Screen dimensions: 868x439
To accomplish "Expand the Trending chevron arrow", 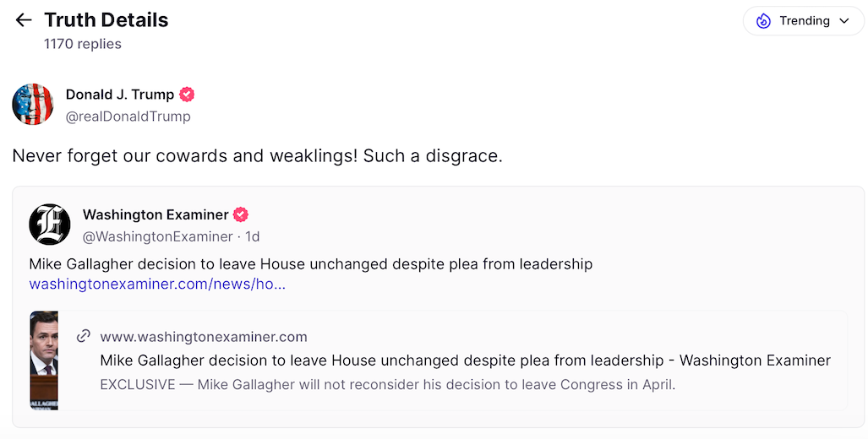I will (843, 21).
